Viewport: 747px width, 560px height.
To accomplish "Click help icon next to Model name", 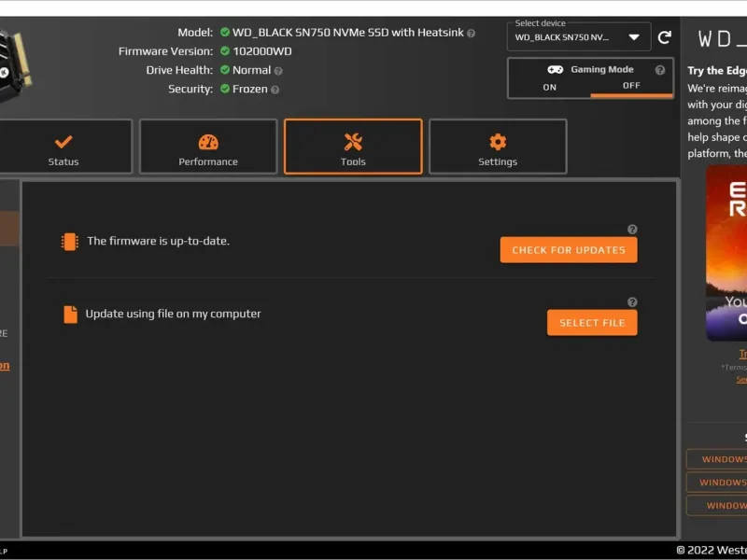I will tap(471, 34).
